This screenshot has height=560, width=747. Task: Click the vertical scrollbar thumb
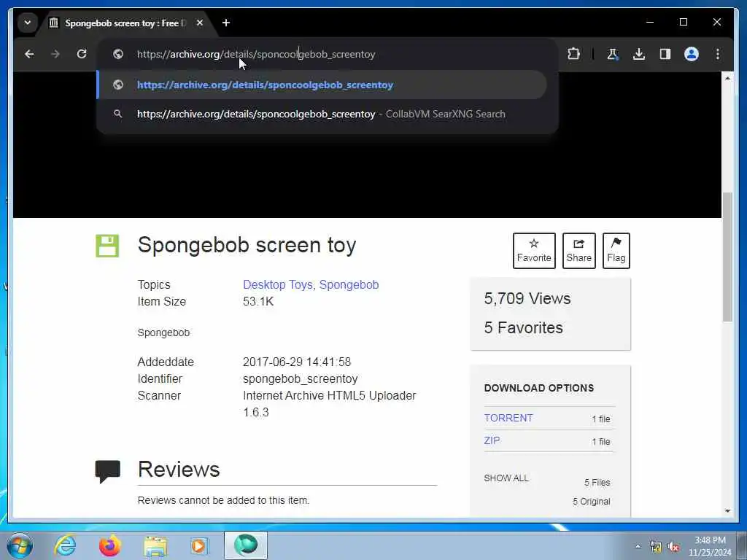[x=727, y=257]
